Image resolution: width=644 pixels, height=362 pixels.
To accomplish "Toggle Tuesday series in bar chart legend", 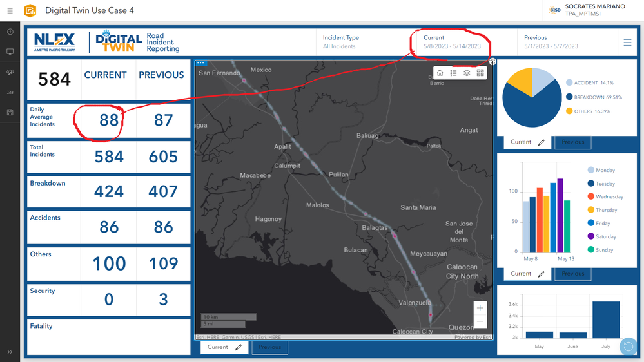I will (x=601, y=184).
